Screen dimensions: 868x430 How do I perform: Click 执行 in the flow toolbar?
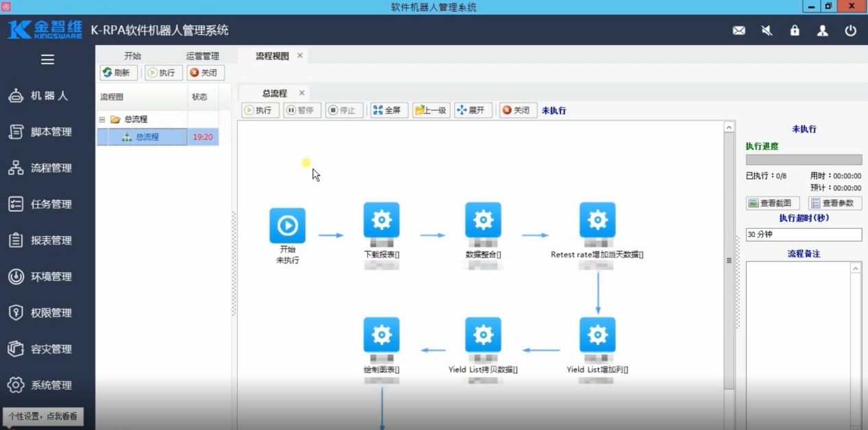[x=260, y=110]
